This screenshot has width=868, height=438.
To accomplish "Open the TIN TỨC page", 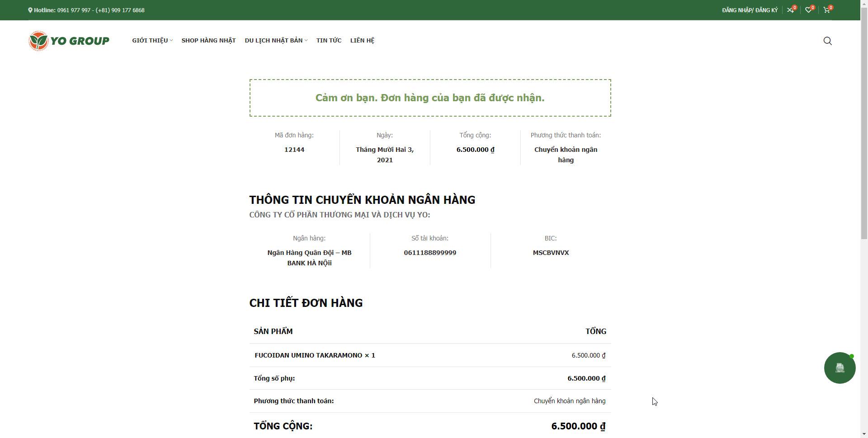I will [x=329, y=41].
